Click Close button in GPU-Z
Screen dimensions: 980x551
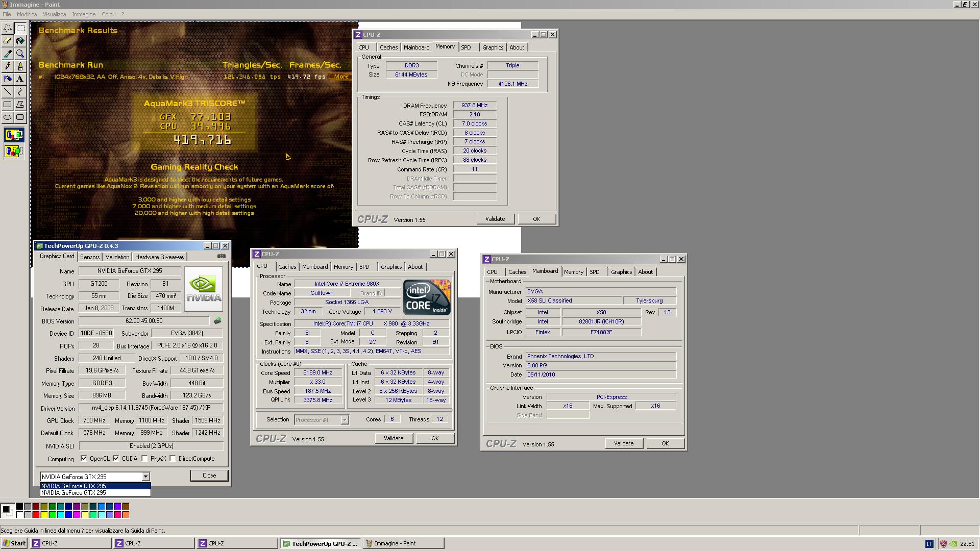point(209,475)
